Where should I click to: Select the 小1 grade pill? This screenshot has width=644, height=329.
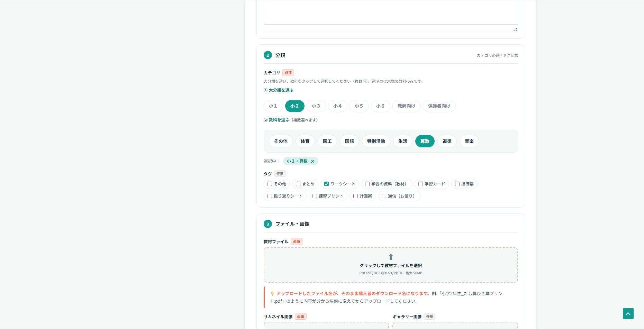click(273, 106)
